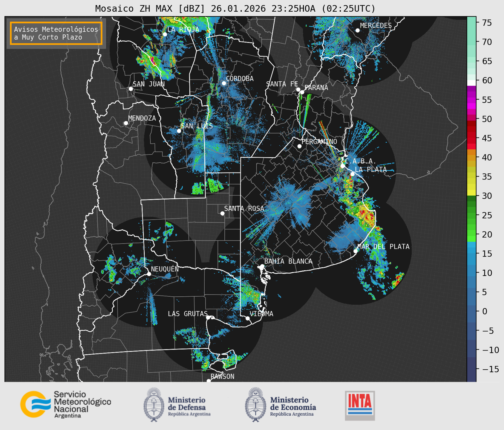Click the Mosaico ZH MAX title text
This screenshot has width=504, height=430.
235,9
